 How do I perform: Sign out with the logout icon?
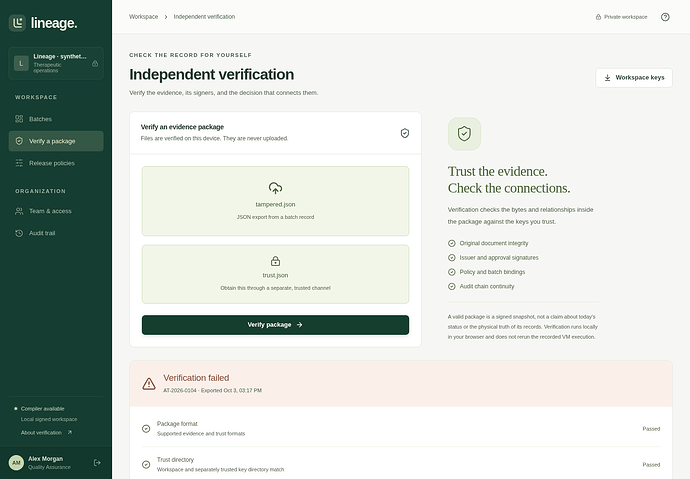(97, 463)
